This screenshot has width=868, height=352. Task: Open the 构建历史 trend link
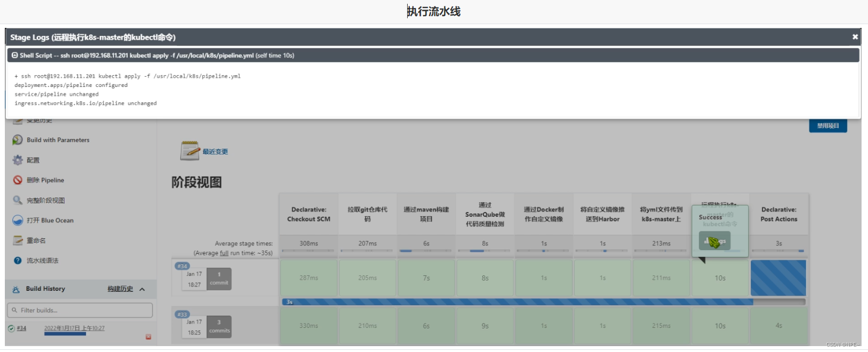coord(120,289)
